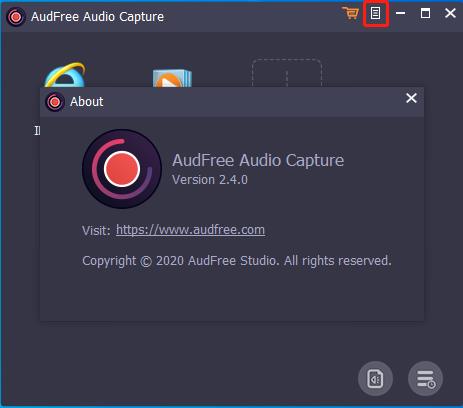Open the audio format settings button
Viewport: 463px width, 408px height.
coord(375,379)
